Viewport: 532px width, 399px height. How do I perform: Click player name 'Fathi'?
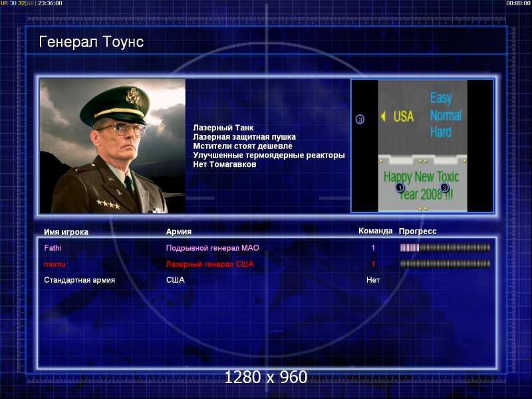[x=53, y=248]
